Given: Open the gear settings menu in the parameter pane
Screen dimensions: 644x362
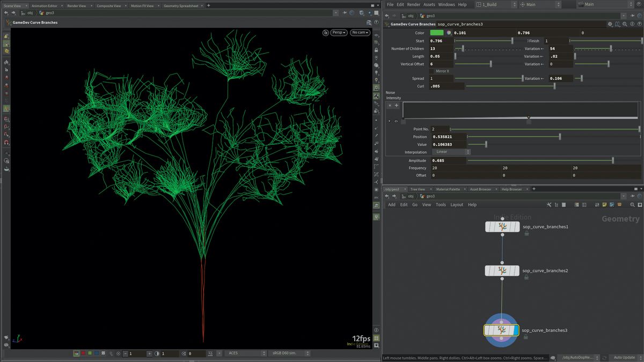Looking at the screenshot, I should point(609,24).
